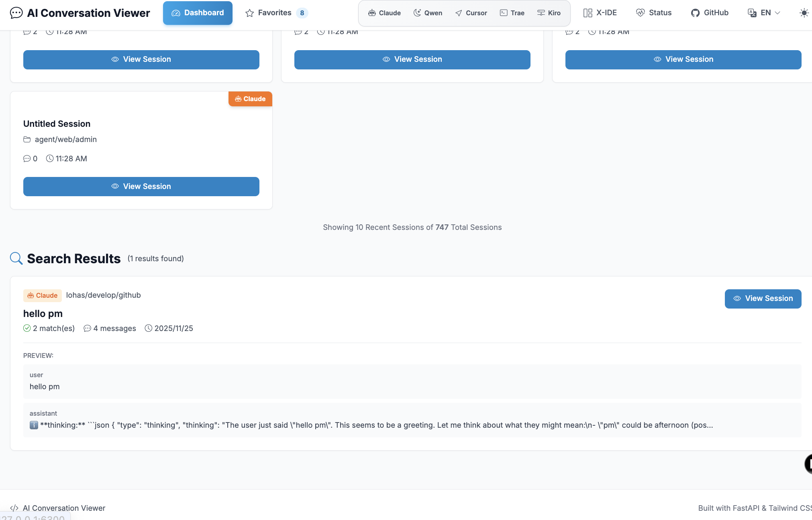Filter sessions by Qwen
This screenshot has width=812, height=520.
428,13
